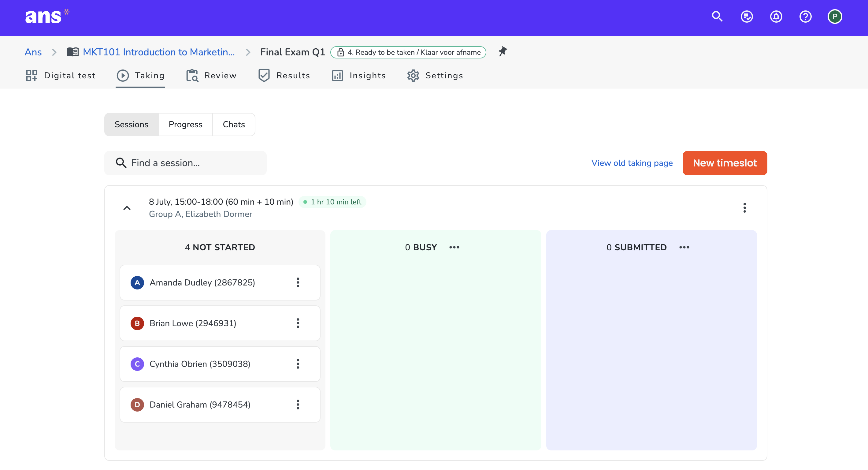Open the notifications bell icon
The image size is (868, 470).
pos(776,17)
